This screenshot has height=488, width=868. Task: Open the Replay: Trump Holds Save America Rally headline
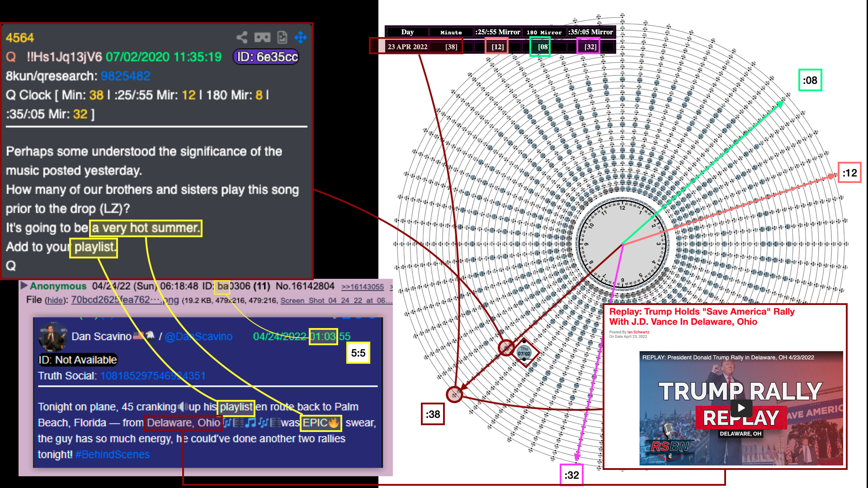(702, 317)
